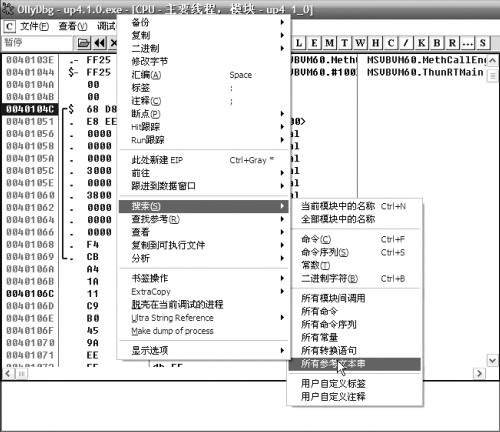Image resolution: width=500 pixels, height=432 pixels.
Task: Expand the 备份 submenu
Action: [203, 22]
